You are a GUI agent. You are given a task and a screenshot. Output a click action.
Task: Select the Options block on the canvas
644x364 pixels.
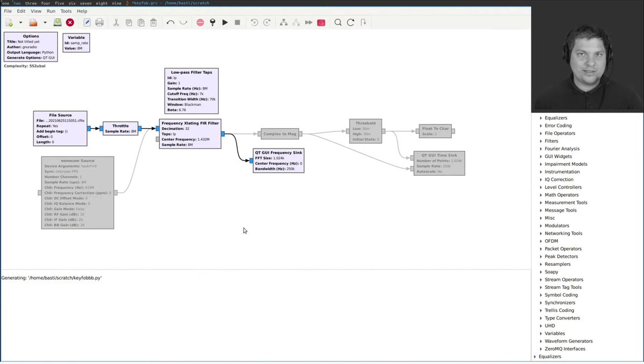[31, 47]
